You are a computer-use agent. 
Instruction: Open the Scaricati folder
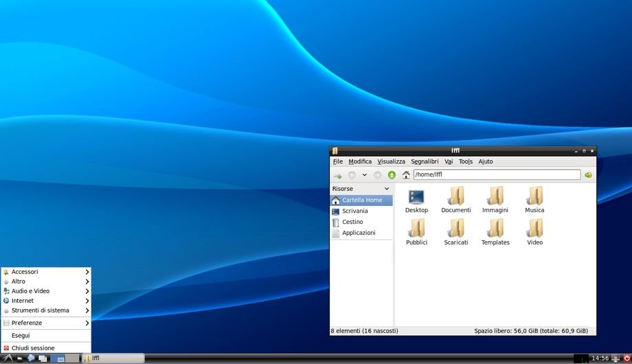click(456, 229)
